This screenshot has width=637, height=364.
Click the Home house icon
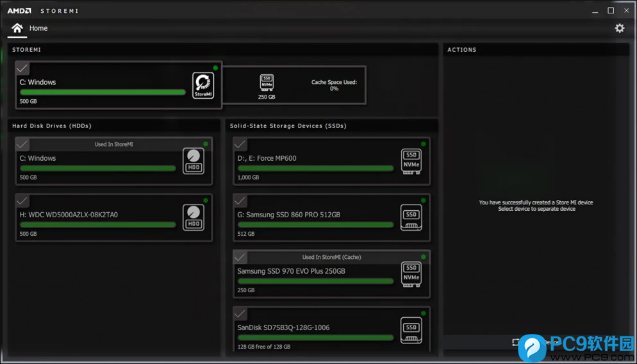click(17, 28)
